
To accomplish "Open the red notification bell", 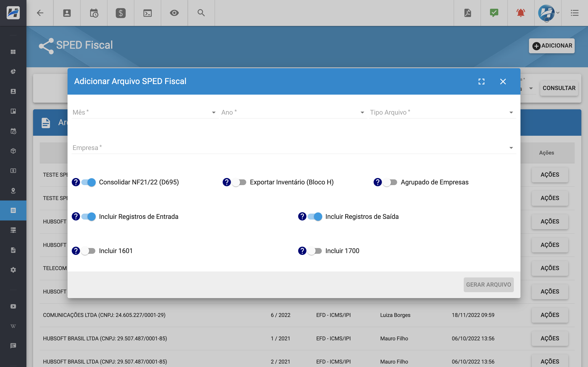I will pyautogui.click(x=520, y=13).
